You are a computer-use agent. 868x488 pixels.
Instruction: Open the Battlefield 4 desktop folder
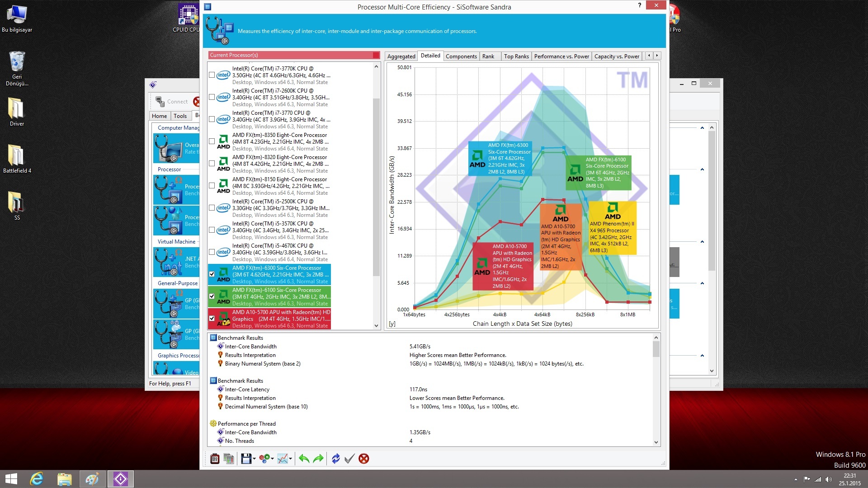pos(17,158)
